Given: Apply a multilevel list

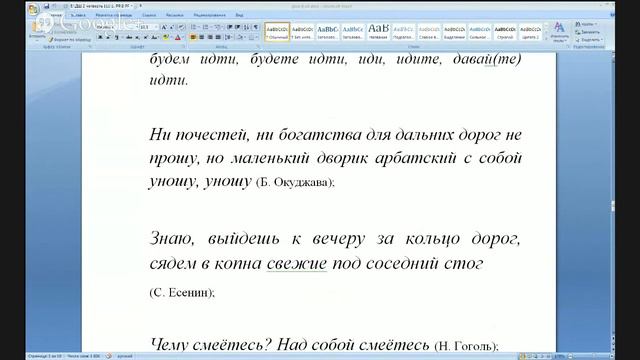Looking at the screenshot, I should (218, 27).
